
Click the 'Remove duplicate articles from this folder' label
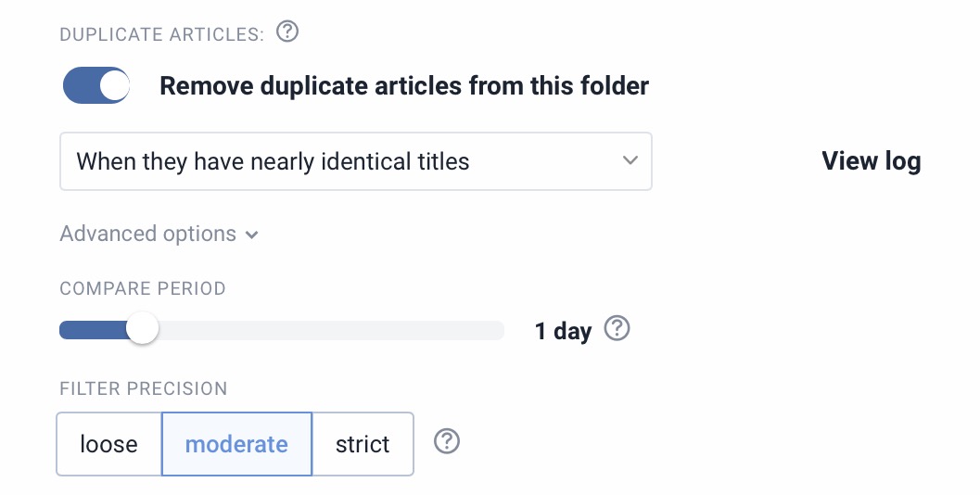tap(404, 86)
